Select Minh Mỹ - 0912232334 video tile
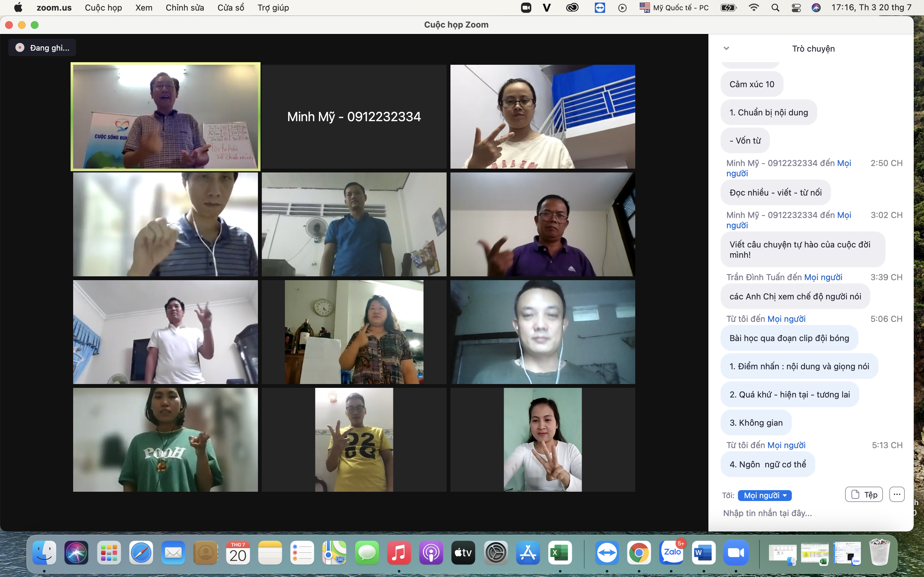 (x=354, y=117)
